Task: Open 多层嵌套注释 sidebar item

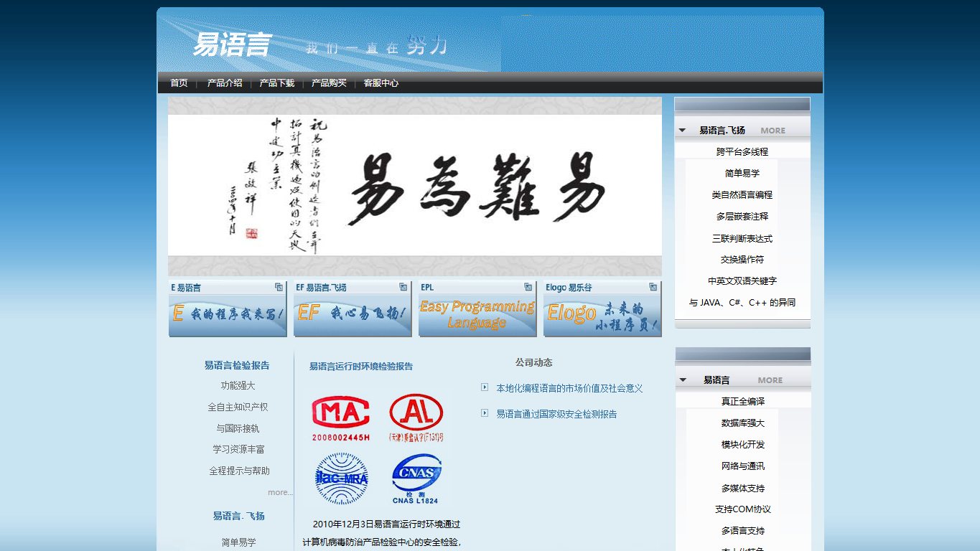Action: point(742,216)
